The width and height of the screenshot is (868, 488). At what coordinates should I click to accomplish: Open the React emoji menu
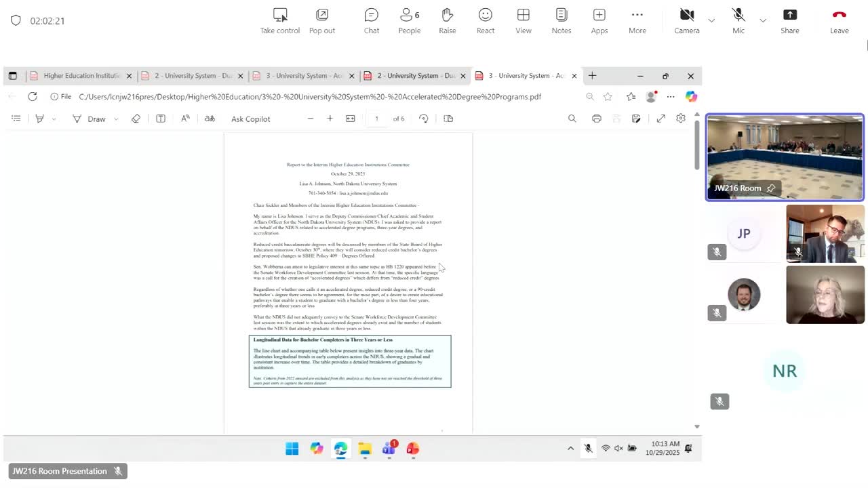(486, 21)
